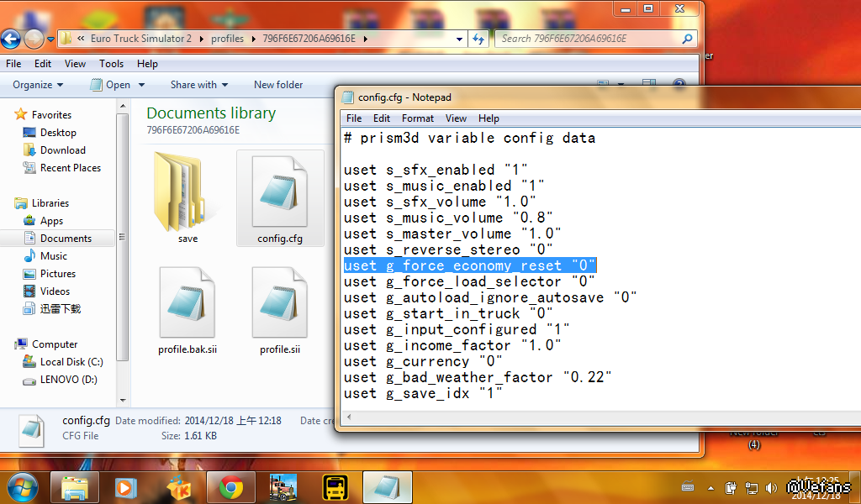This screenshot has width=861, height=504.
Task: Select Local Disk (C:) in sidebar
Action: pos(71,362)
